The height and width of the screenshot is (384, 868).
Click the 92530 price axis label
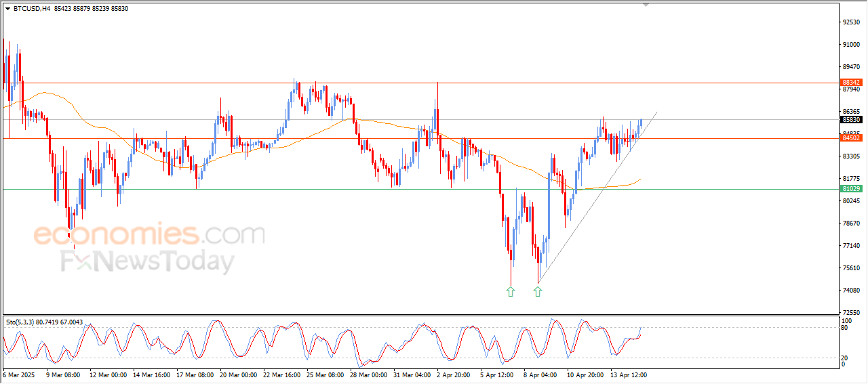point(851,22)
